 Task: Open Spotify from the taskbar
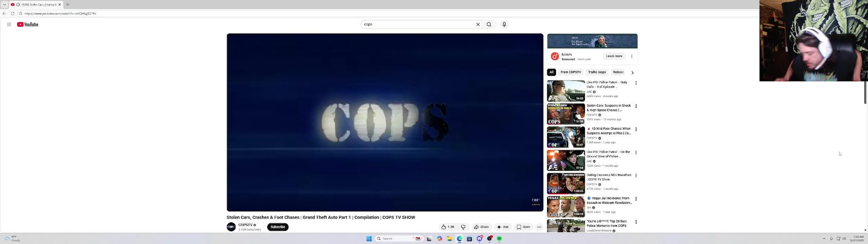pyautogui.click(x=499, y=239)
